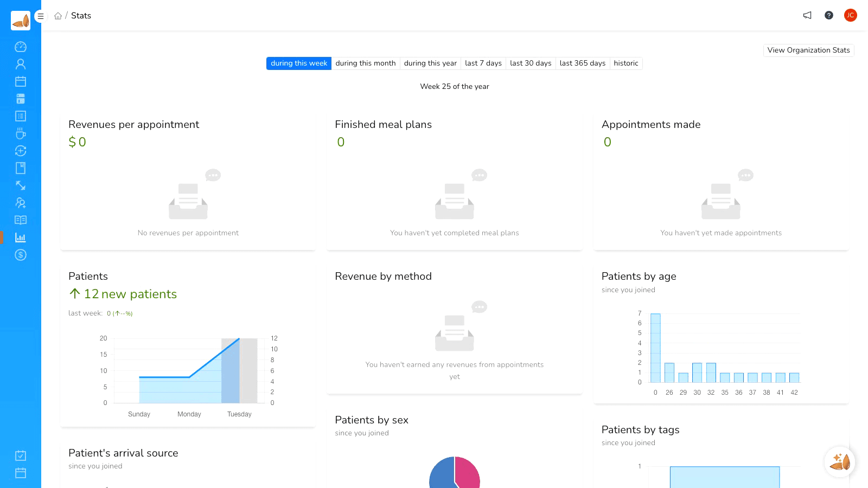Select the 'during this month' period

pyautogui.click(x=366, y=63)
